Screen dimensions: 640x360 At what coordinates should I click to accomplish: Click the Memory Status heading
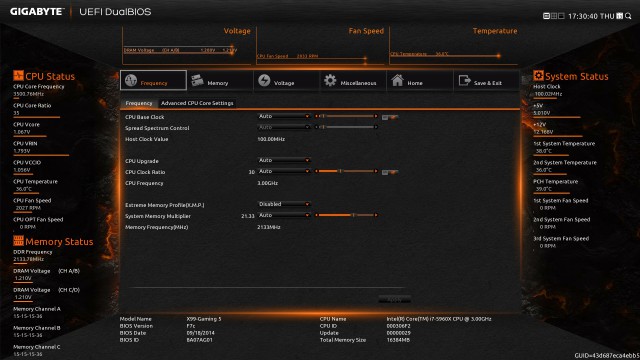coord(59,242)
